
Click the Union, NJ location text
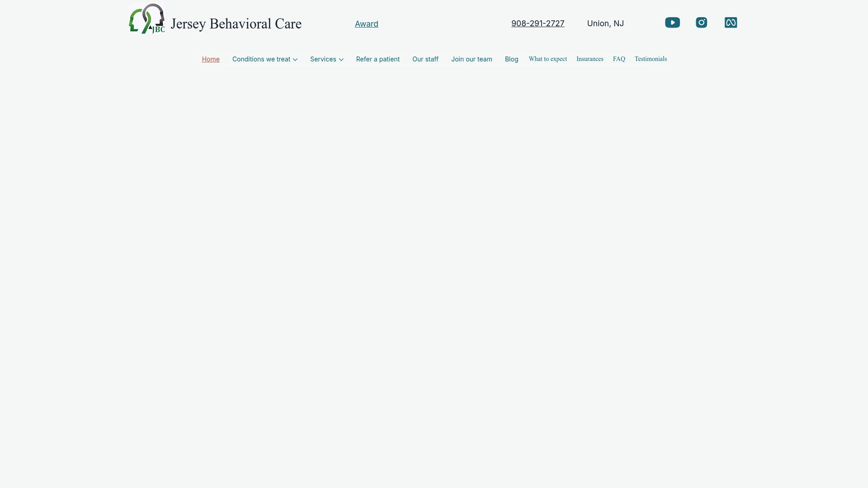(x=605, y=23)
